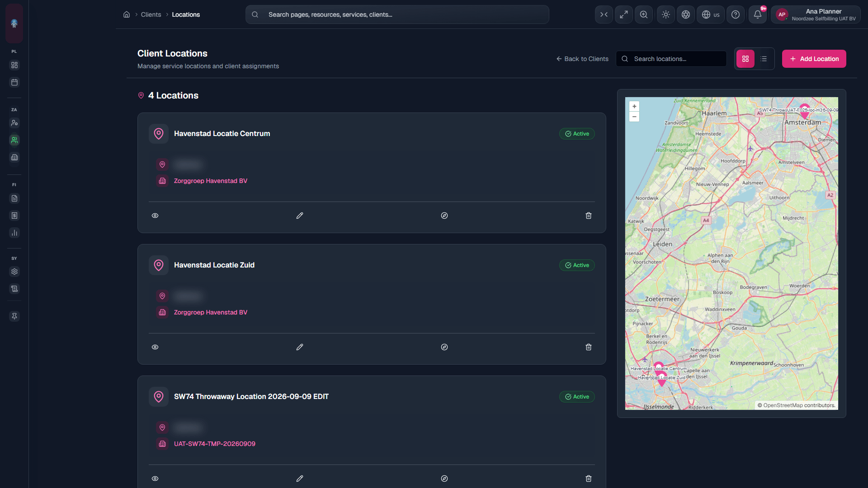The height and width of the screenshot is (488, 868).
Task: Open the settings gear under SY section
Action: tap(14, 272)
